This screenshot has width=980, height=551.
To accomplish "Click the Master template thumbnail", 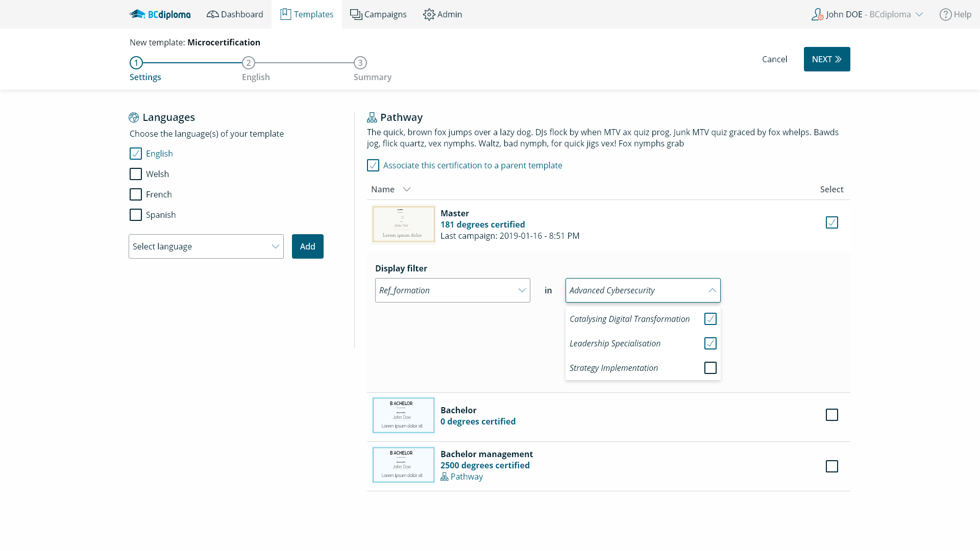I will pos(403,223).
